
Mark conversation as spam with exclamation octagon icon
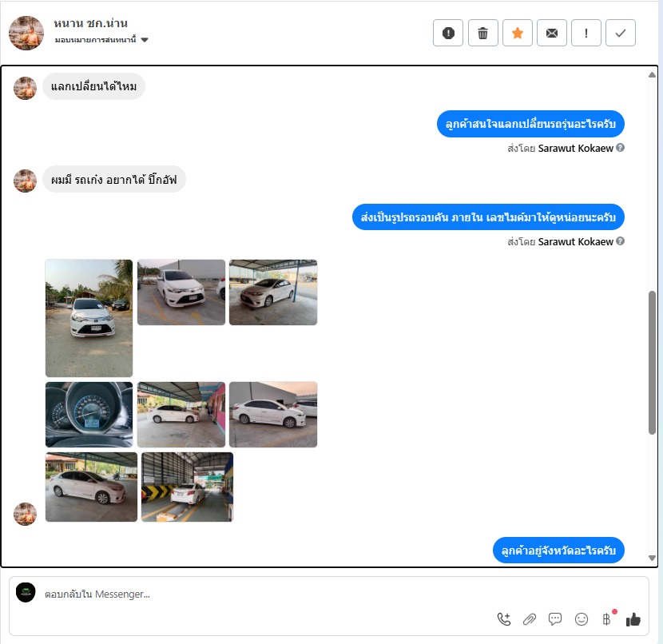pyautogui.click(x=448, y=33)
